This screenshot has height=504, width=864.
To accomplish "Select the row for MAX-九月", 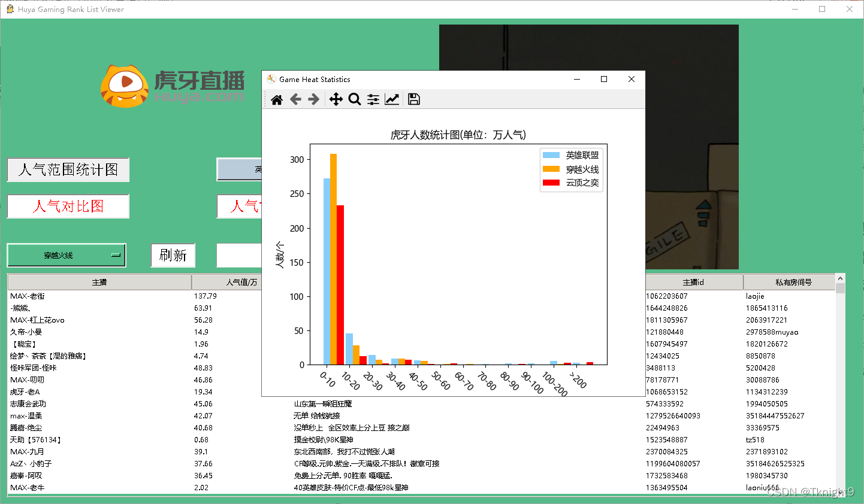I will tap(421, 452).
